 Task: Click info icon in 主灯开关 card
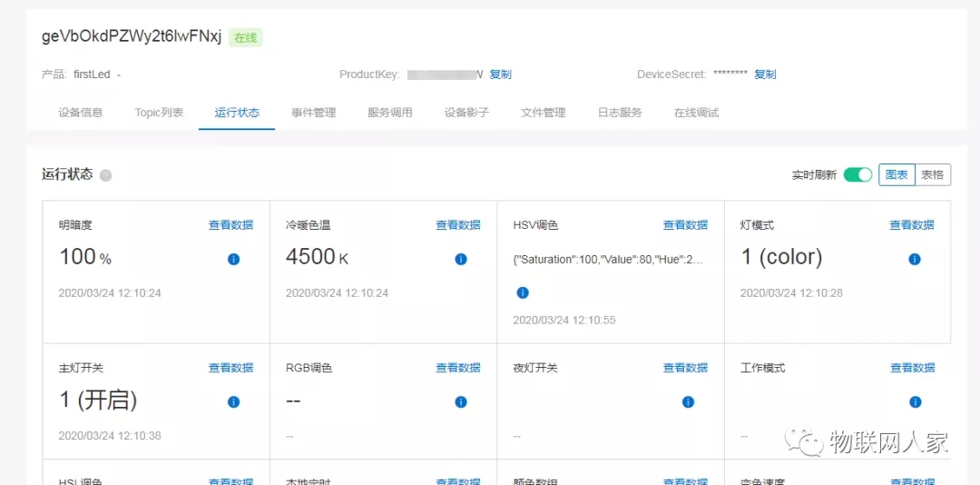(x=234, y=401)
